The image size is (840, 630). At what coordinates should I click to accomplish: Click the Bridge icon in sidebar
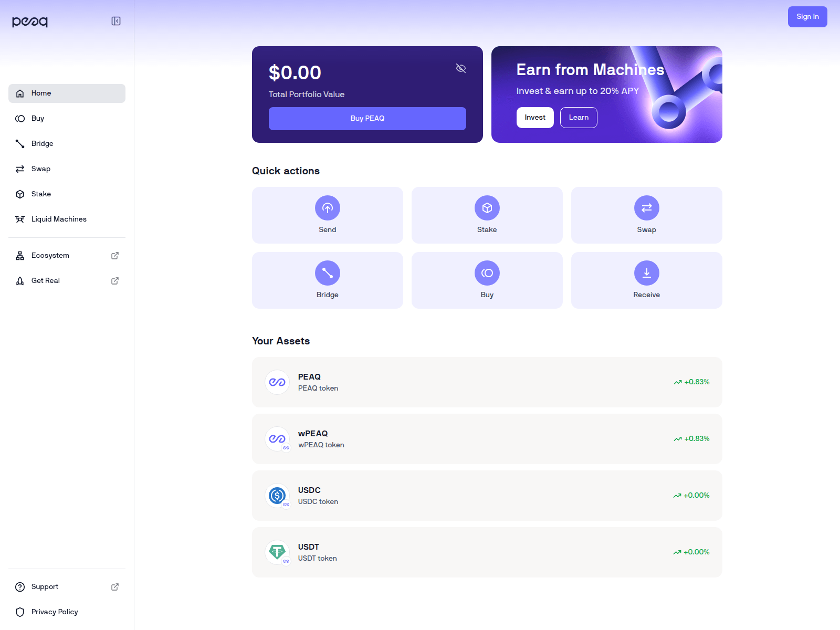pyautogui.click(x=20, y=144)
